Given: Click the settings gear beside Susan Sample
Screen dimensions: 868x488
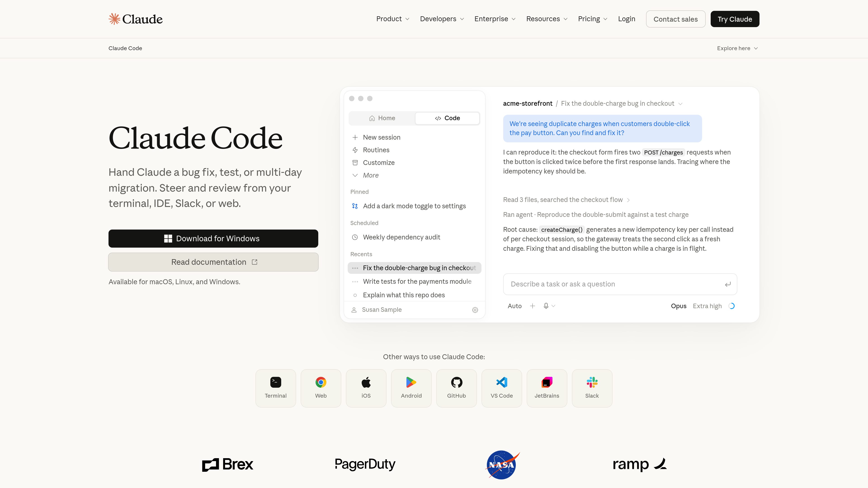Looking at the screenshot, I should [475, 310].
